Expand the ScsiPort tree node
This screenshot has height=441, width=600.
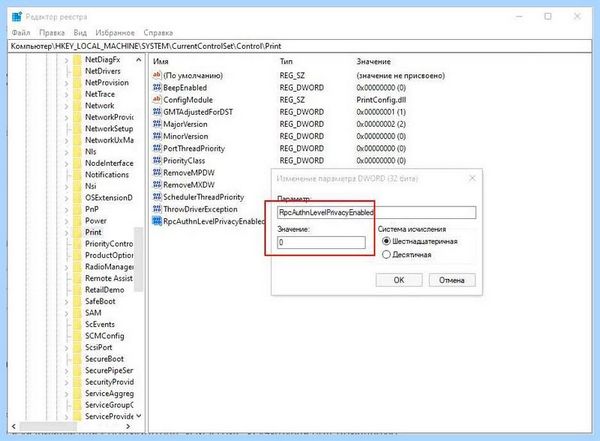[x=66, y=348]
